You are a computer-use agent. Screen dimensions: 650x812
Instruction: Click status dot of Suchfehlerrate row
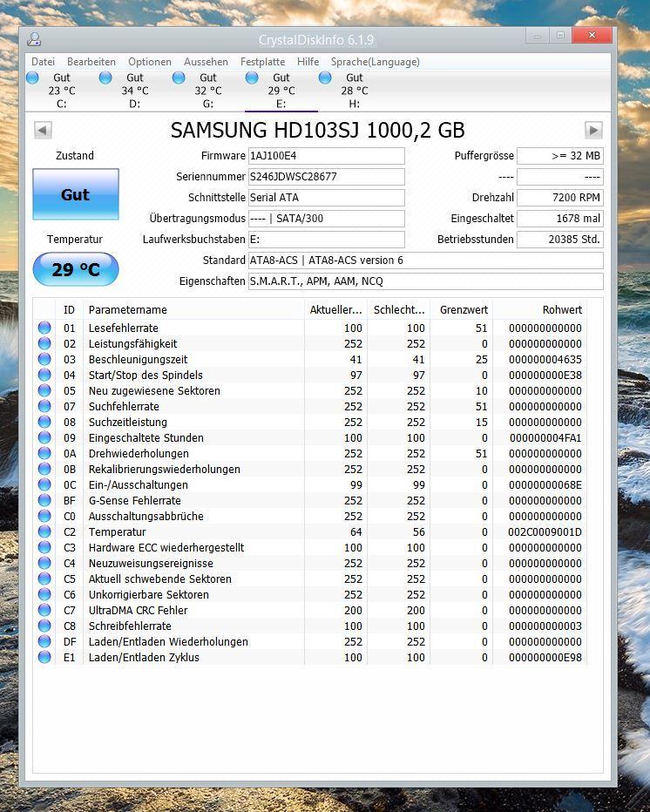(44, 406)
